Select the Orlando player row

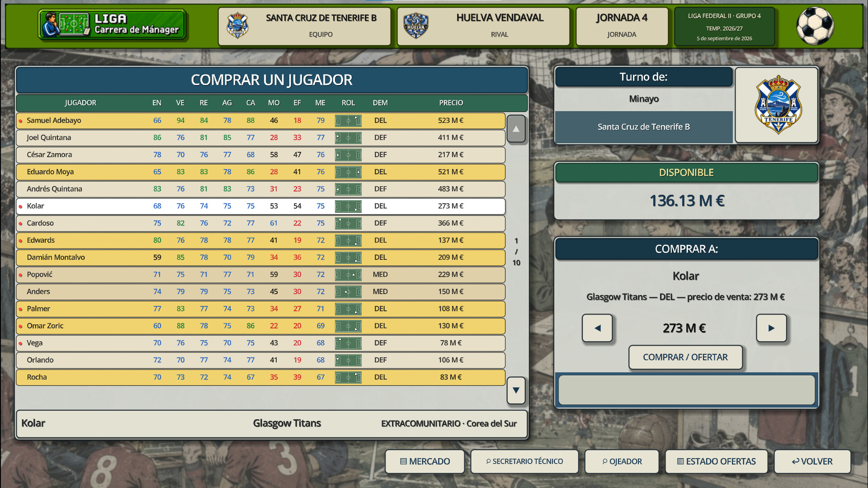[260, 360]
